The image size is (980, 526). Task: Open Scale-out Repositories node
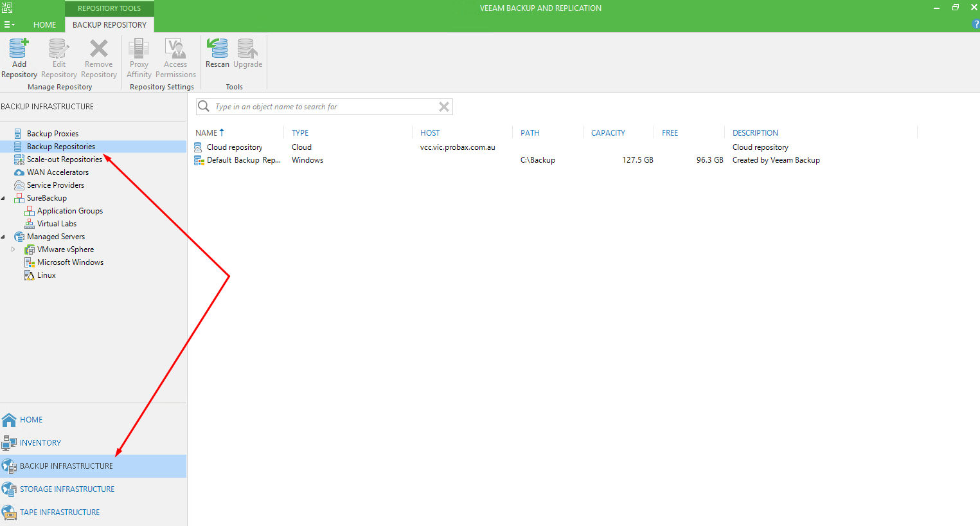click(x=64, y=159)
